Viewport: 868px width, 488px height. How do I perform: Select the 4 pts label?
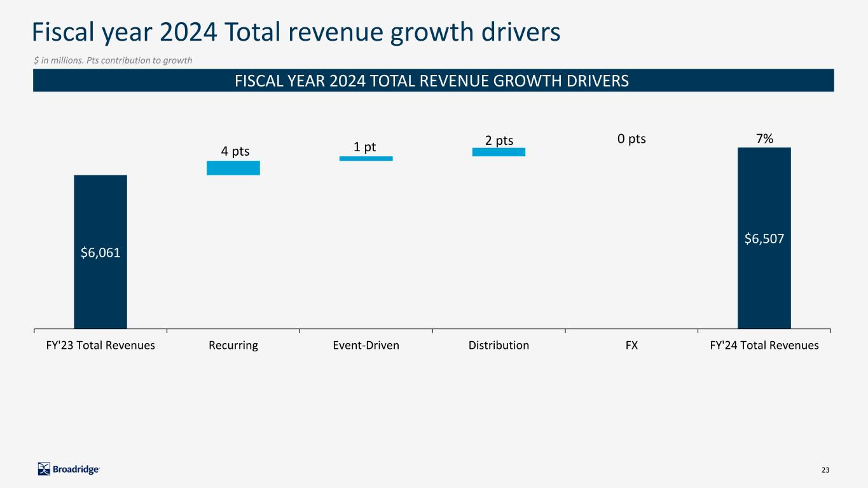pos(235,151)
